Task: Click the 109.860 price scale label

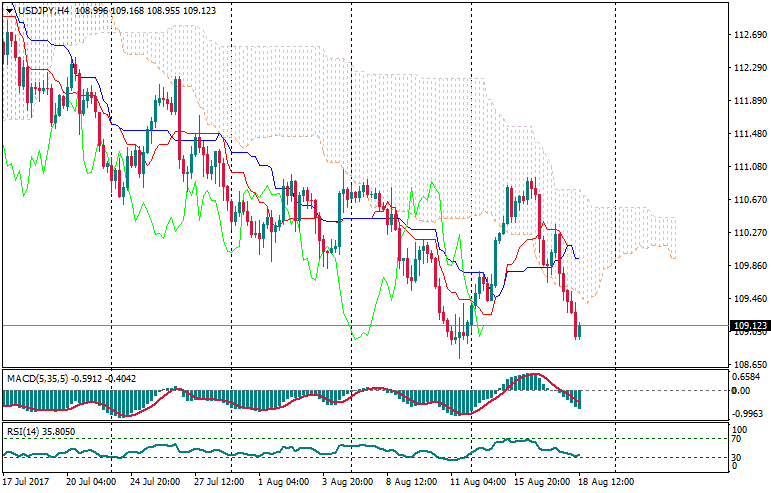Action: (x=748, y=266)
